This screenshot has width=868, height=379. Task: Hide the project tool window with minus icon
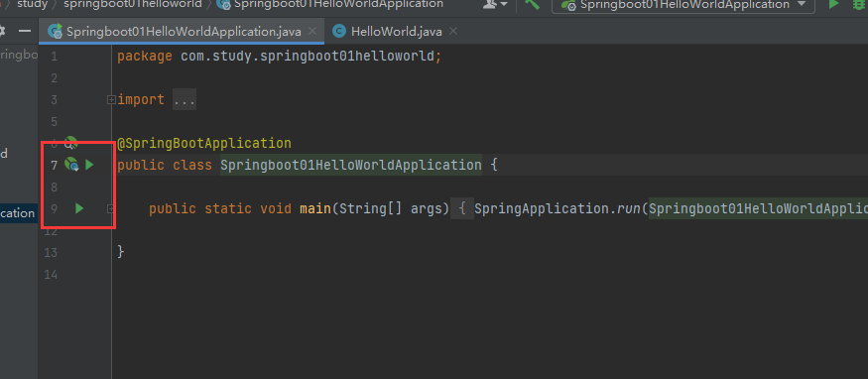(25, 31)
